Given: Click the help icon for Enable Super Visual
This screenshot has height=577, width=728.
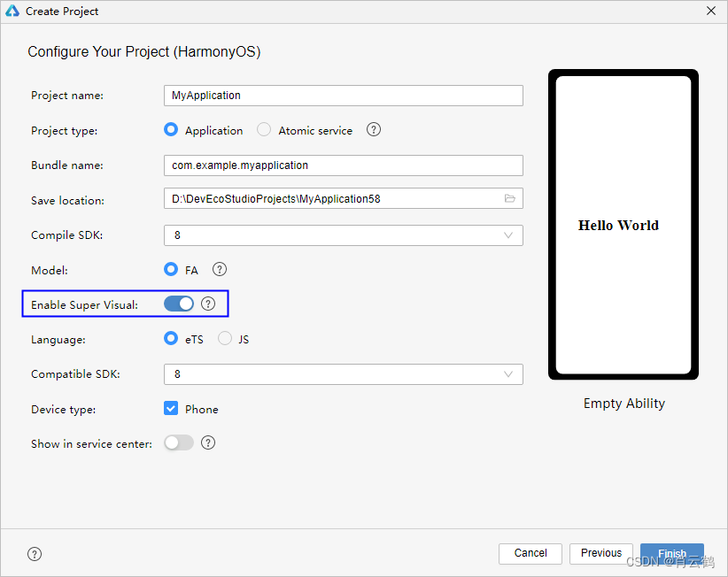Looking at the screenshot, I should click(x=208, y=304).
